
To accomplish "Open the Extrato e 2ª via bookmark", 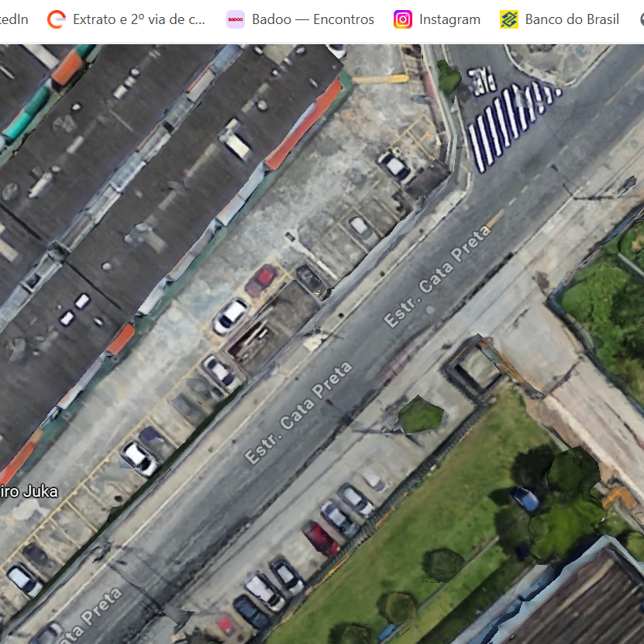I will click(x=126, y=19).
